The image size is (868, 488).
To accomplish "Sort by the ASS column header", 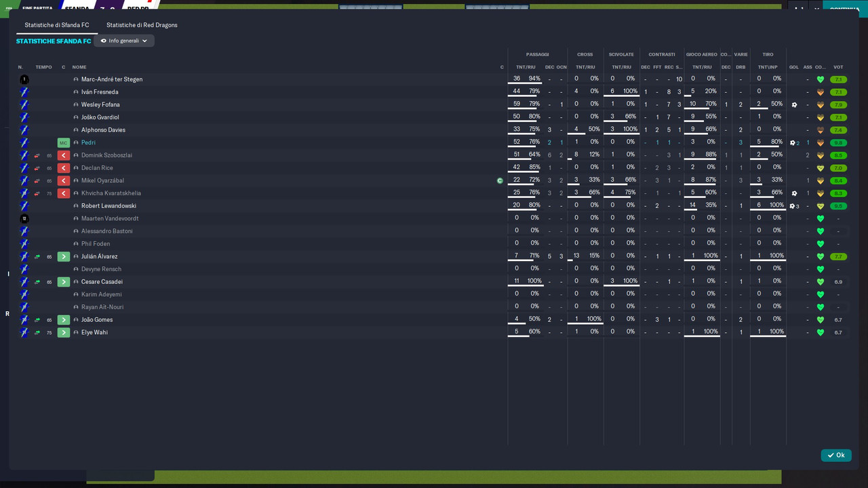I will click(808, 67).
